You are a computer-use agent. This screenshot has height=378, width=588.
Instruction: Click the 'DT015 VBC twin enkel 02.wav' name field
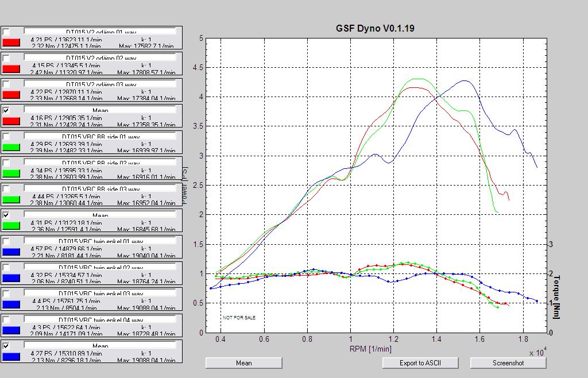point(100,267)
